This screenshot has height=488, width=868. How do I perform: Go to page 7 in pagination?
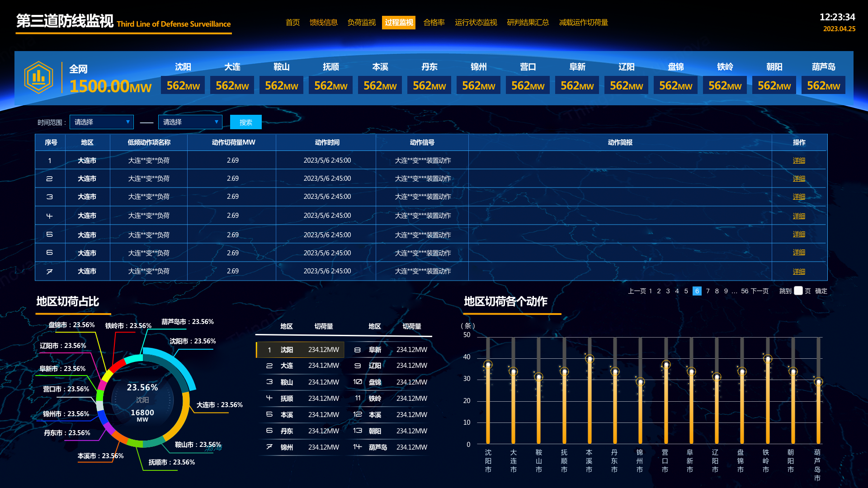coord(708,291)
